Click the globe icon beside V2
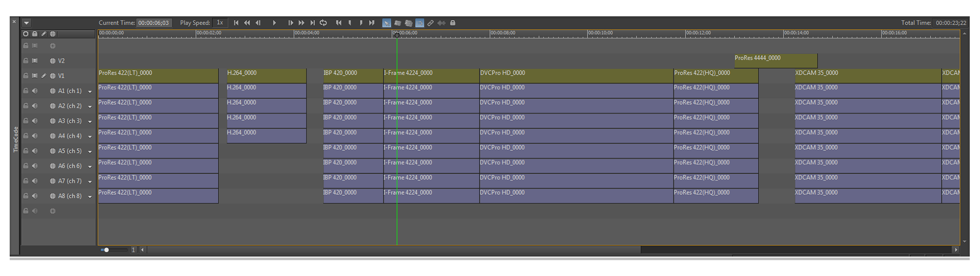The width and height of the screenshot is (980, 276). 53,61
